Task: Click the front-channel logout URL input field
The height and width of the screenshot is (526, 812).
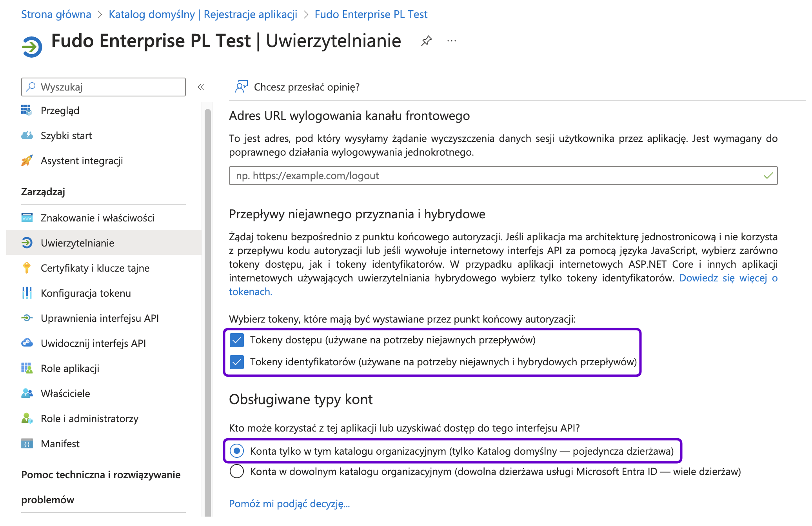Action: [x=503, y=176]
